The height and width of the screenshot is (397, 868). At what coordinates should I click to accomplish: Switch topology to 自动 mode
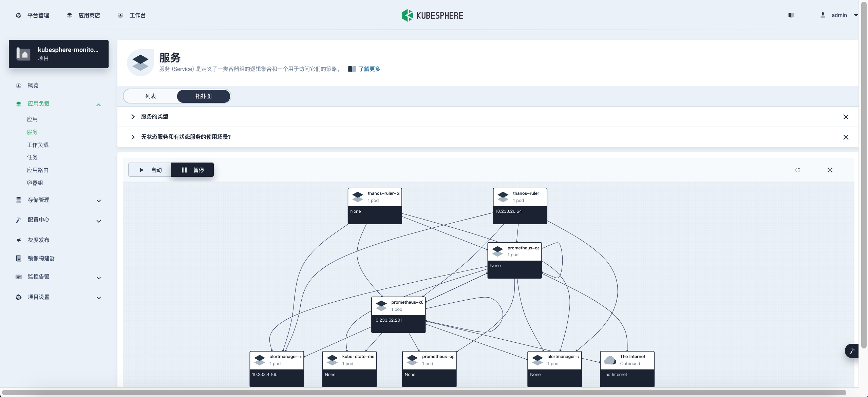(x=150, y=170)
